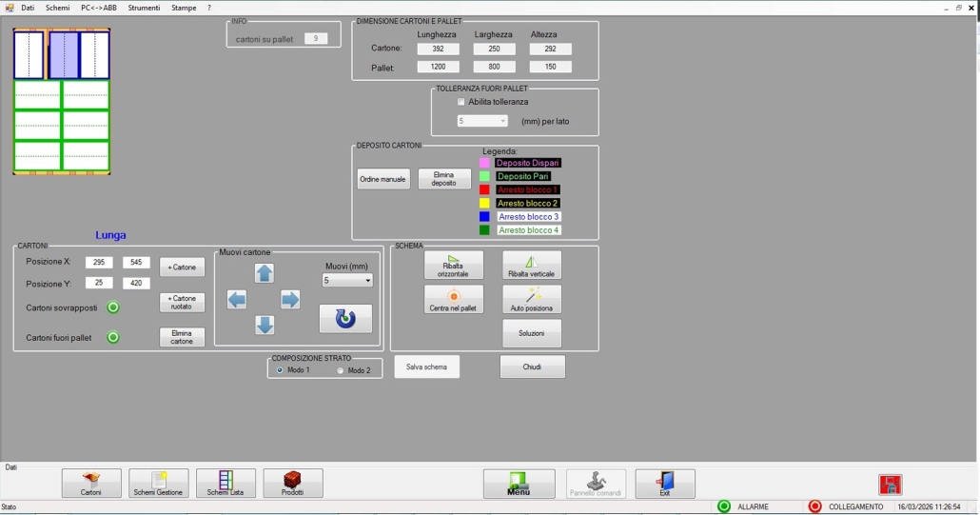Click the pink Deposito Dispari color swatch
Image resolution: width=980 pixels, height=515 pixels.
point(484,163)
